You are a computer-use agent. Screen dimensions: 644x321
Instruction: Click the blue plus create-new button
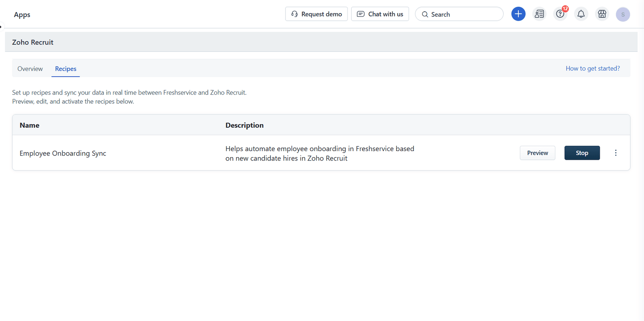[x=518, y=14]
